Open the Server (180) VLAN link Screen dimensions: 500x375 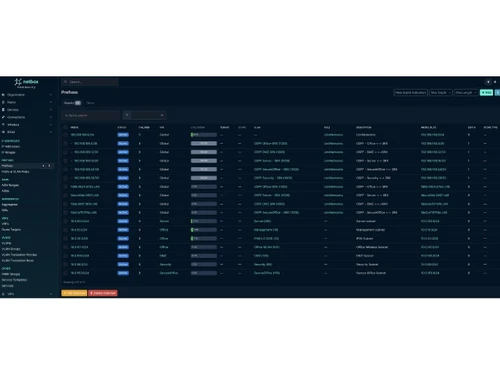[262, 221]
